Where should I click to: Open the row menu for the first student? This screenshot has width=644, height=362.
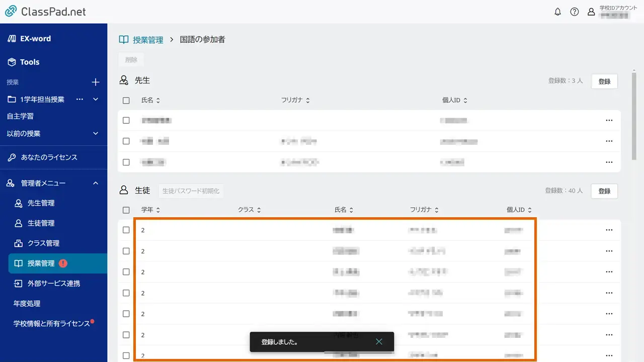click(x=609, y=230)
